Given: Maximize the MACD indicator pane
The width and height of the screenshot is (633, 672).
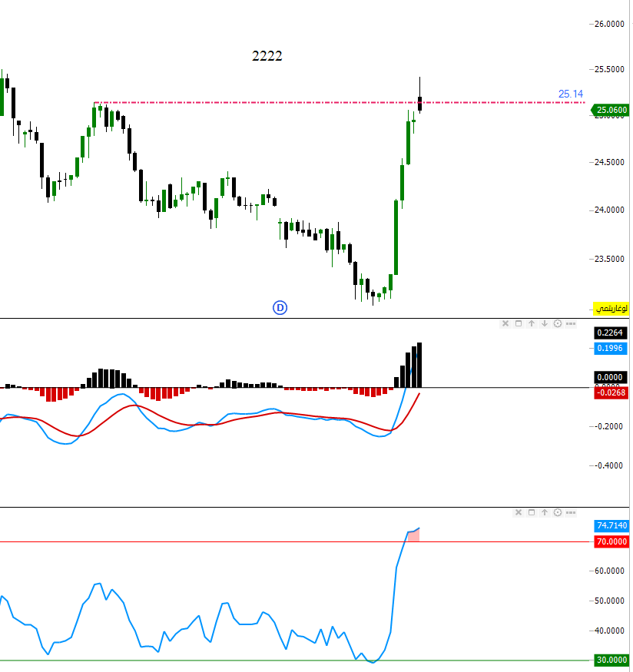Looking at the screenshot, I should [x=519, y=324].
